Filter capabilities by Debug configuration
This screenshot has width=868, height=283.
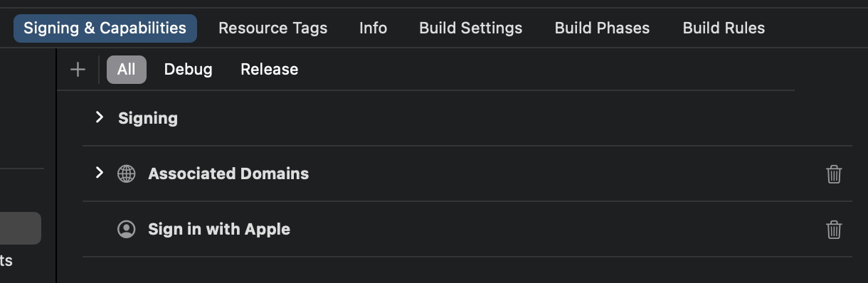[x=188, y=70]
